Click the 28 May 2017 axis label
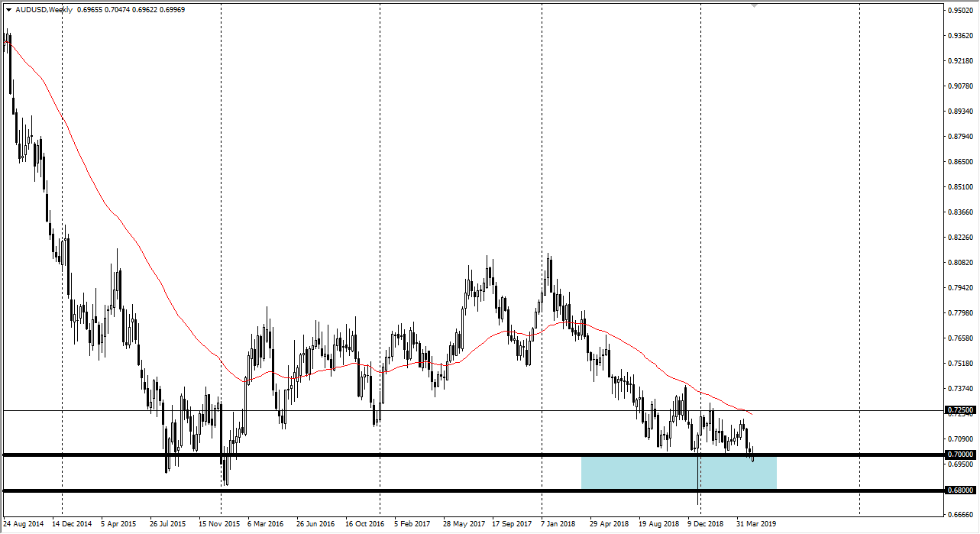980x534 pixels. click(x=462, y=524)
